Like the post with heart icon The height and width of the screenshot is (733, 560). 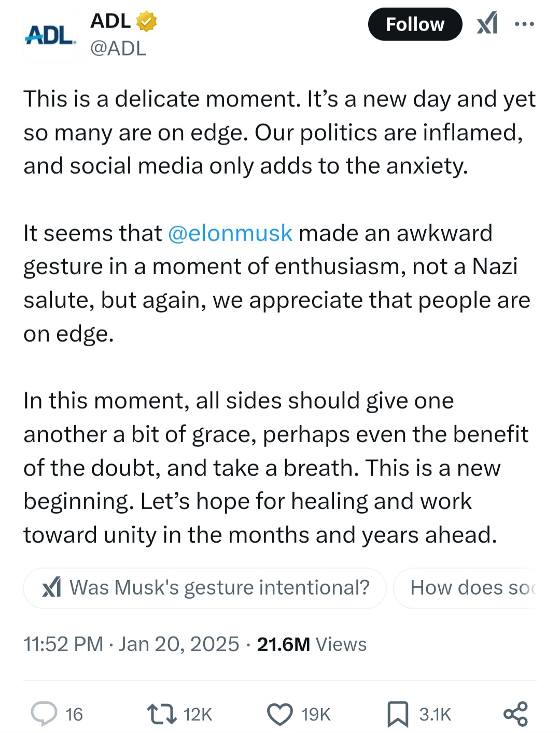[x=280, y=714]
